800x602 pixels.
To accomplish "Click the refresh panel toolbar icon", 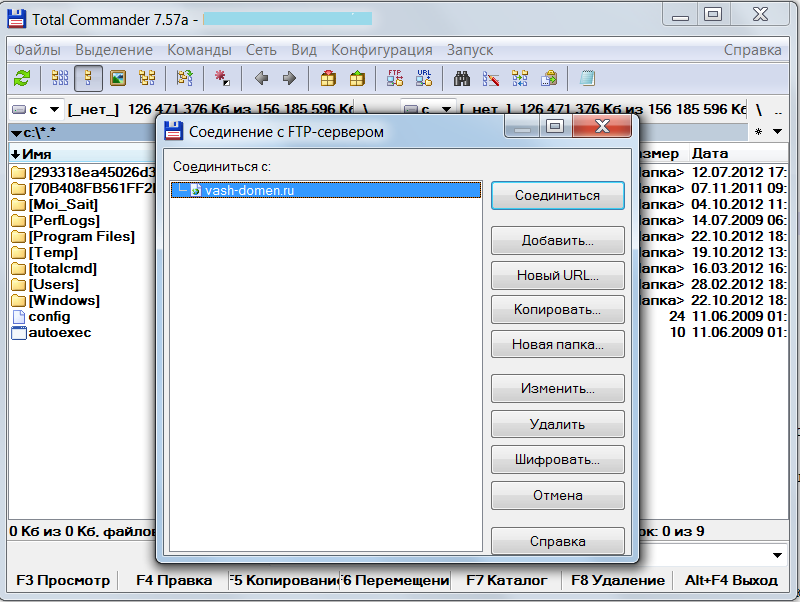I will click(21, 78).
